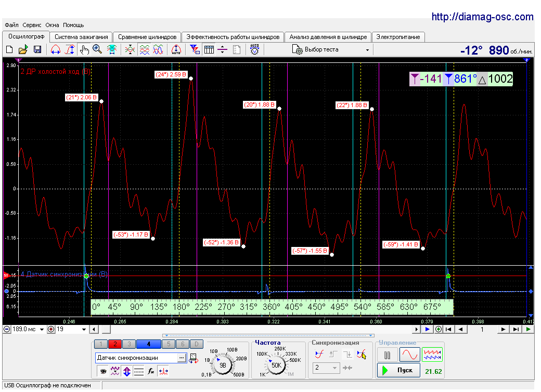Screen dimensions: 541x392
Task: Switch to Анализ давления в цилиндре tab
Action: [328, 37]
